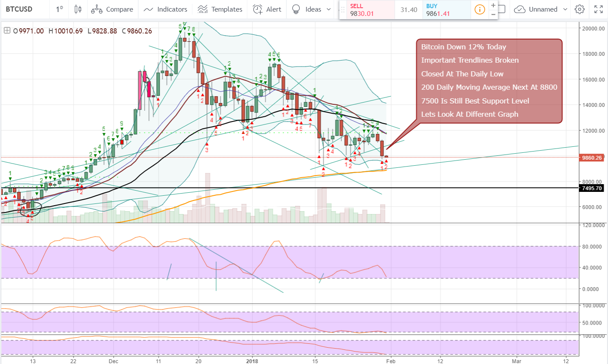Click the 12000.00 price axis label

pos(593,130)
